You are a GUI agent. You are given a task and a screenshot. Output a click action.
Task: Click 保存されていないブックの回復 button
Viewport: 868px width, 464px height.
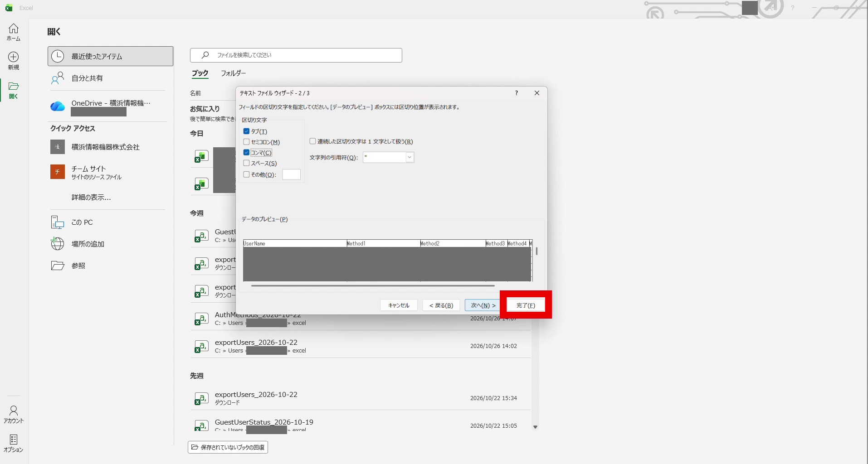coord(228,447)
